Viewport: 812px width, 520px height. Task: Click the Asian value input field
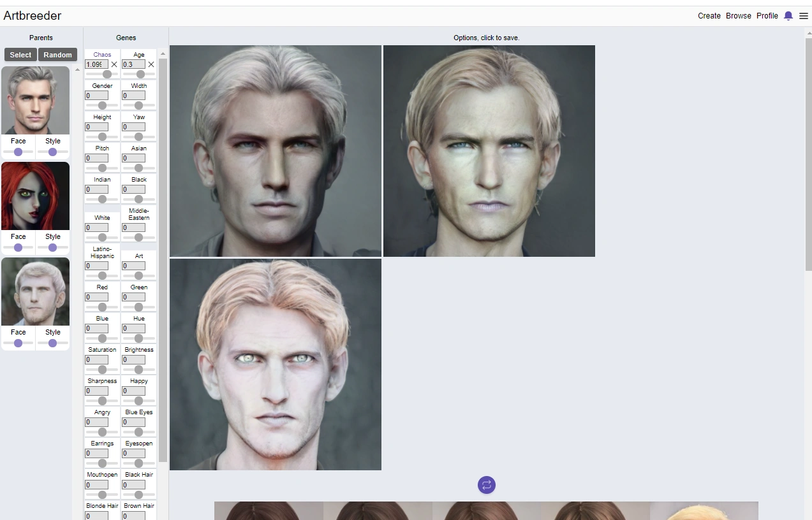click(134, 158)
